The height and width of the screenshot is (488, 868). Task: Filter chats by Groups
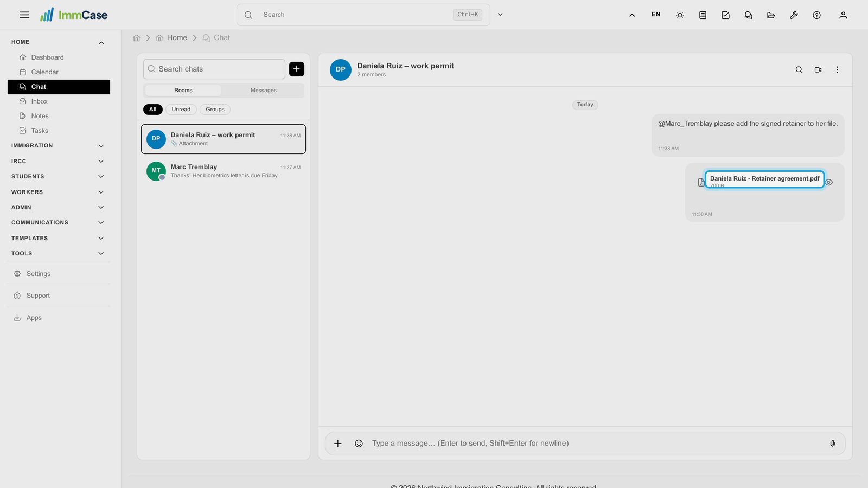coord(215,110)
